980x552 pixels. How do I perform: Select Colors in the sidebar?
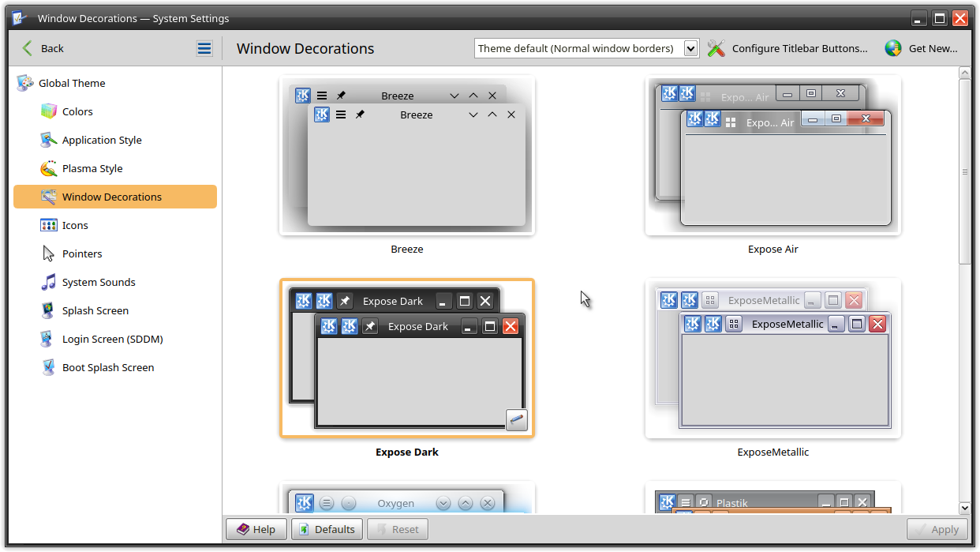click(x=115, y=111)
